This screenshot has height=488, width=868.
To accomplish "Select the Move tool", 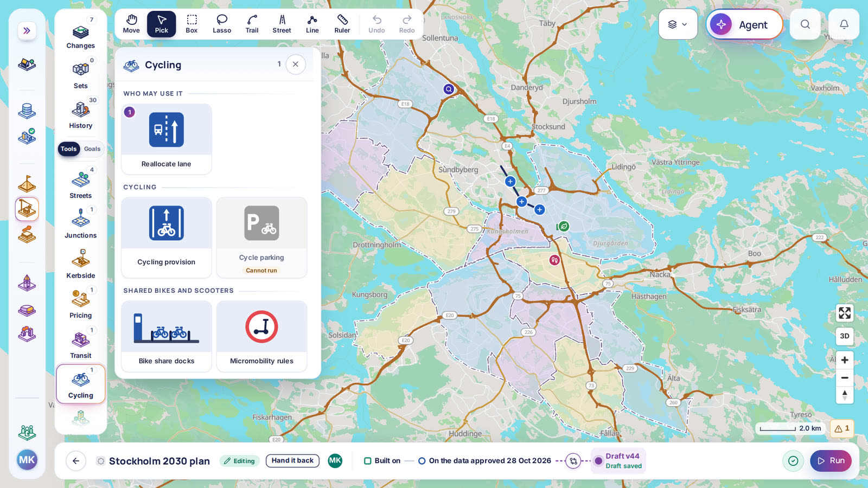I will (131, 24).
